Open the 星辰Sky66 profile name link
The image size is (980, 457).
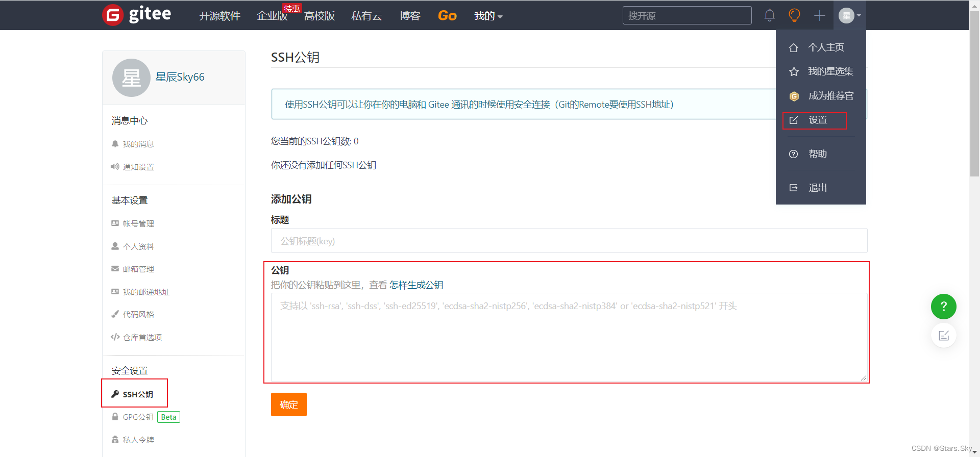pos(180,77)
